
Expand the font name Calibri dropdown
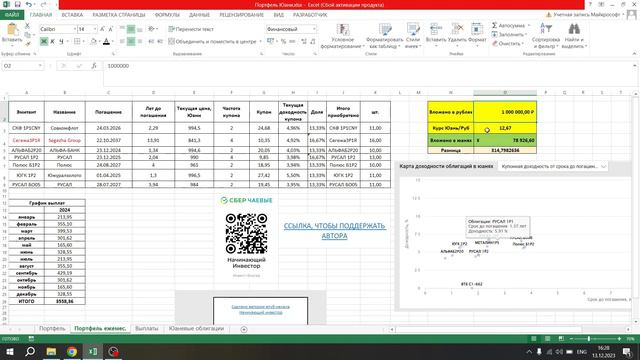[75, 29]
